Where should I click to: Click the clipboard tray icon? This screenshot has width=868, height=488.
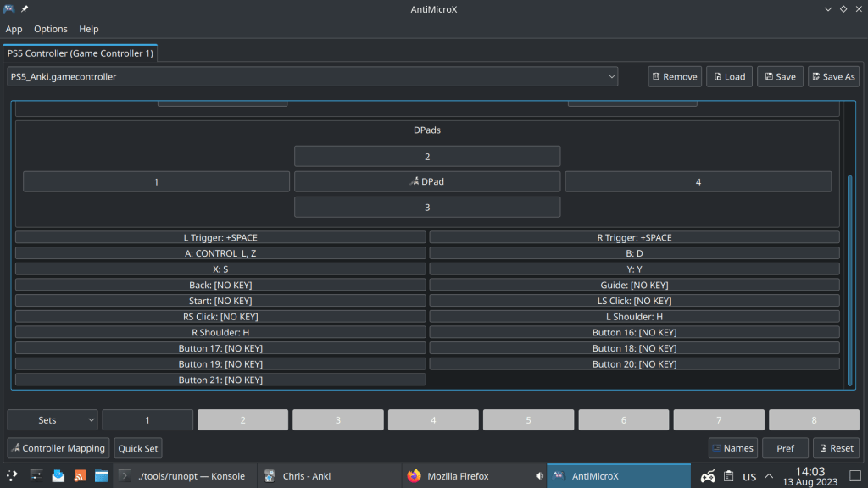729,476
